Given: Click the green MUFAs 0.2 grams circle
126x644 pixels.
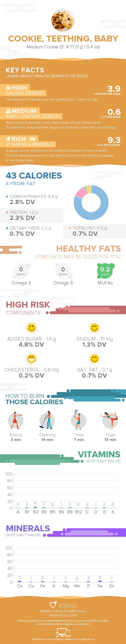Looking at the screenshot, I should coord(105,271).
